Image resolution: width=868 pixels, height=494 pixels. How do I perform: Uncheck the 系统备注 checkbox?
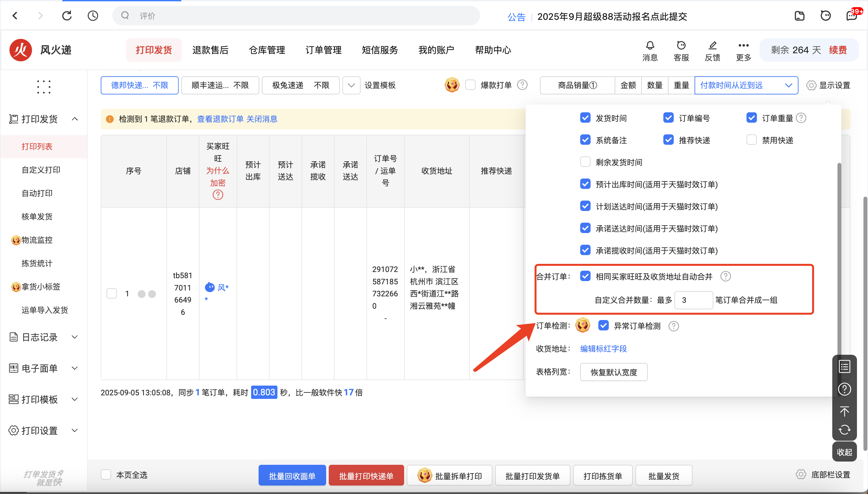[x=585, y=140]
